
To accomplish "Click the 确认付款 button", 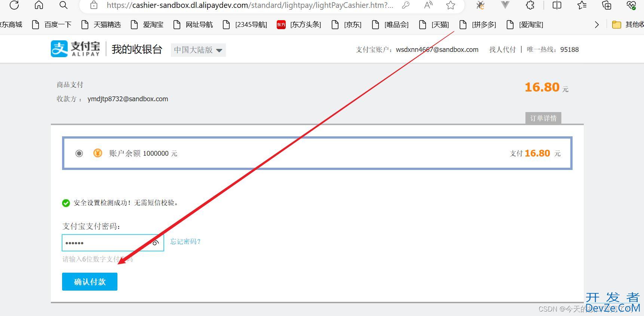I will (90, 282).
